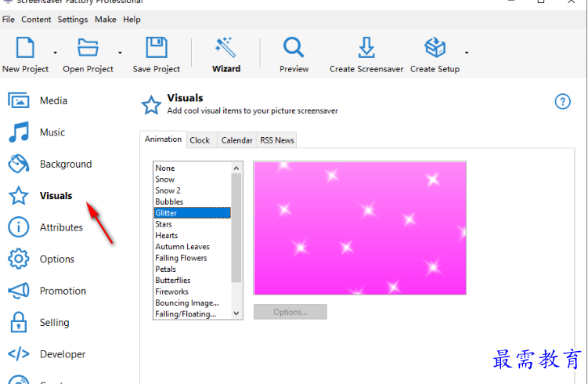The image size is (588, 384).
Task: Click the grayed Options... button
Action: (290, 312)
